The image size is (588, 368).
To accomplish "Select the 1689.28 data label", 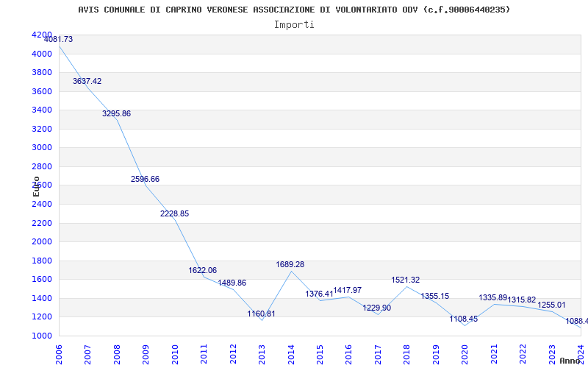I will tap(290, 264).
